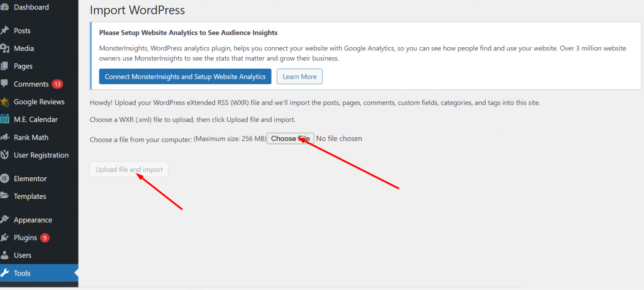
Task: Click the Media library icon
Action: click(x=4, y=48)
